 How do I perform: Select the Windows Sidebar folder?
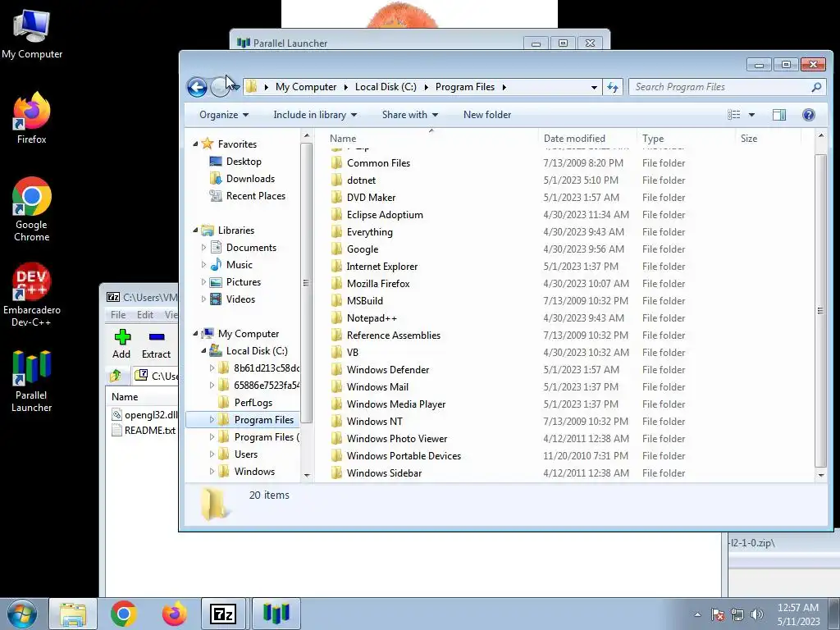[384, 473]
